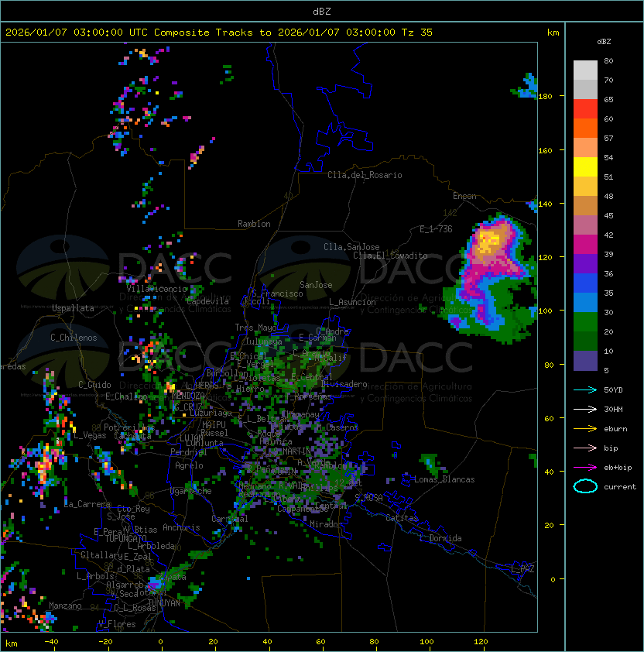Viewport: 644px width, 652px height.
Task: Pick the light gray swatch below 80
Action: [585, 70]
